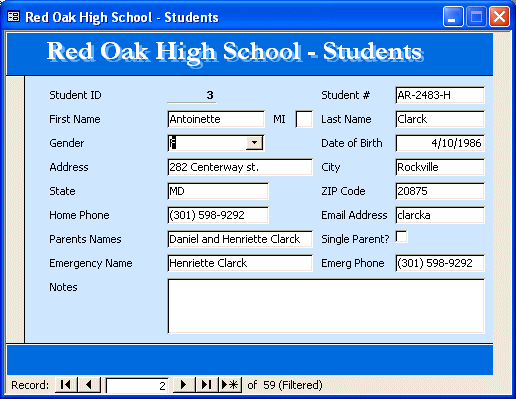Viewport: 516px width, 399px height.
Task: Click the State field MD
Action: click(x=218, y=191)
